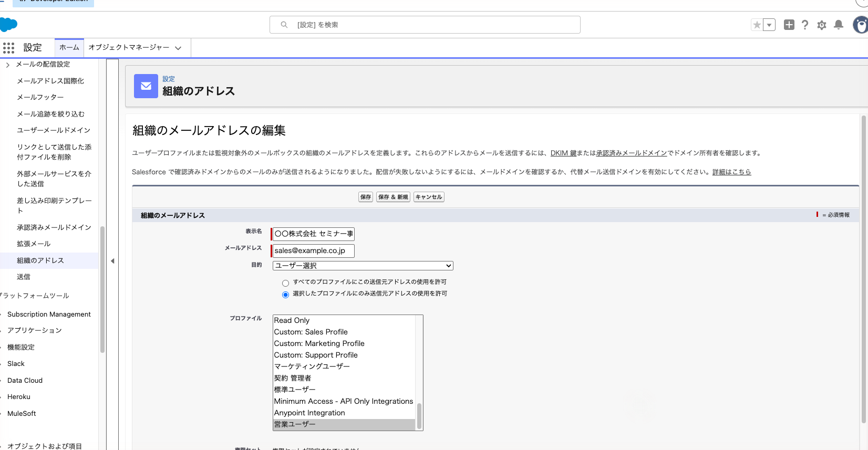Open 承認済みメールドメイン link in description
The height and width of the screenshot is (450, 868).
(x=632, y=153)
